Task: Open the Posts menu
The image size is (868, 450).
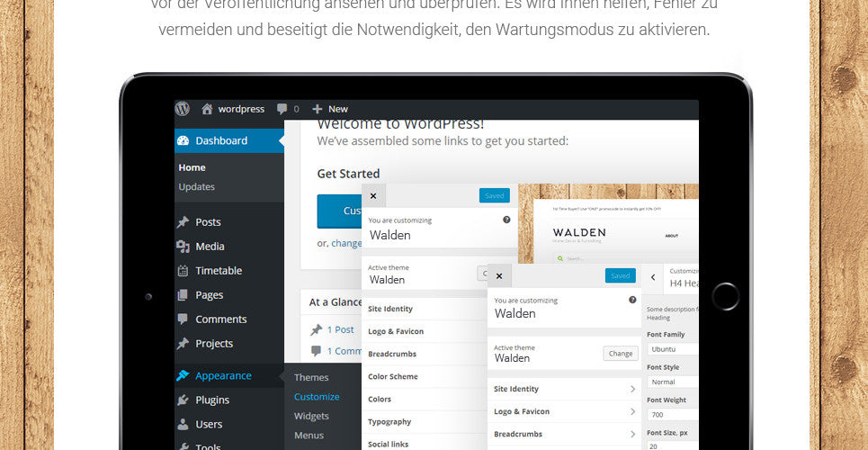Action: [x=208, y=222]
